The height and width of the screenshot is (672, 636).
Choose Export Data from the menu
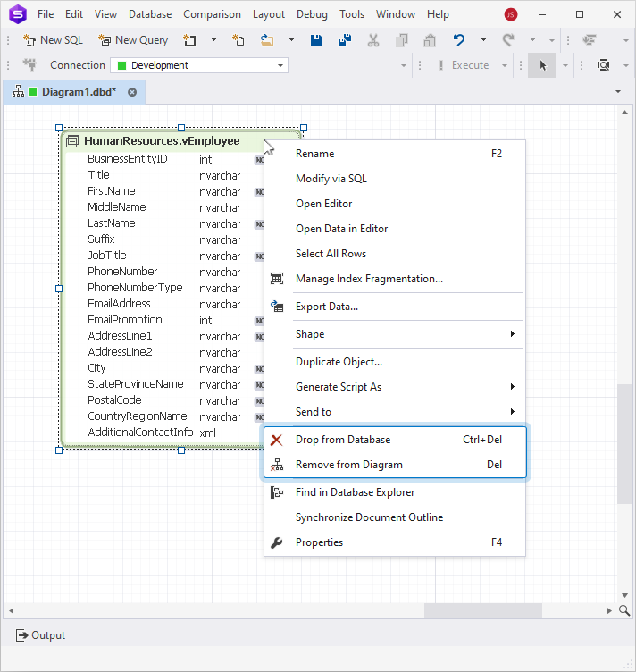point(395,307)
